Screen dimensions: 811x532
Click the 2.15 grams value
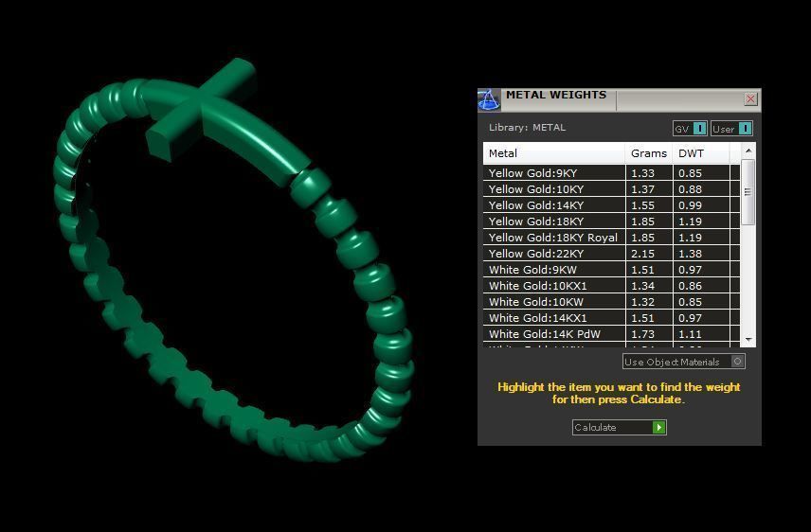pyautogui.click(x=643, y=254)
